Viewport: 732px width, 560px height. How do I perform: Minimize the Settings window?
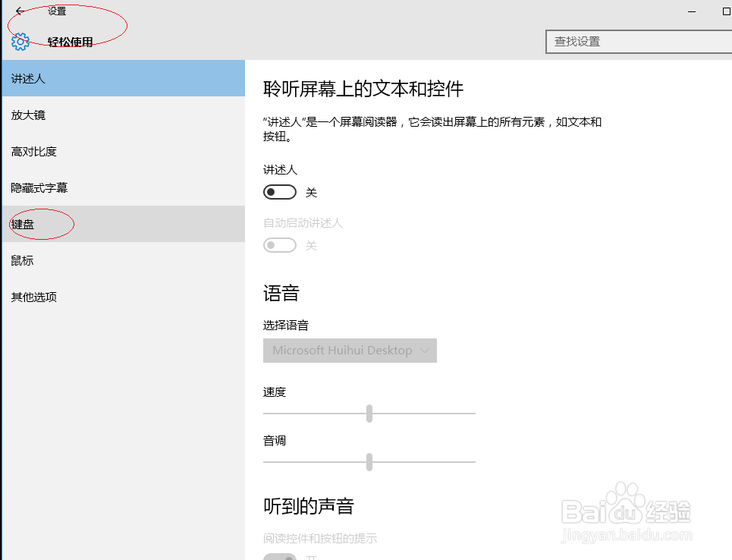692,11
